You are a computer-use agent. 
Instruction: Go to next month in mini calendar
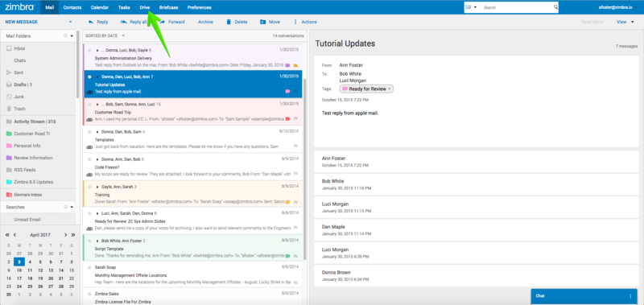(x=65, y=235)
